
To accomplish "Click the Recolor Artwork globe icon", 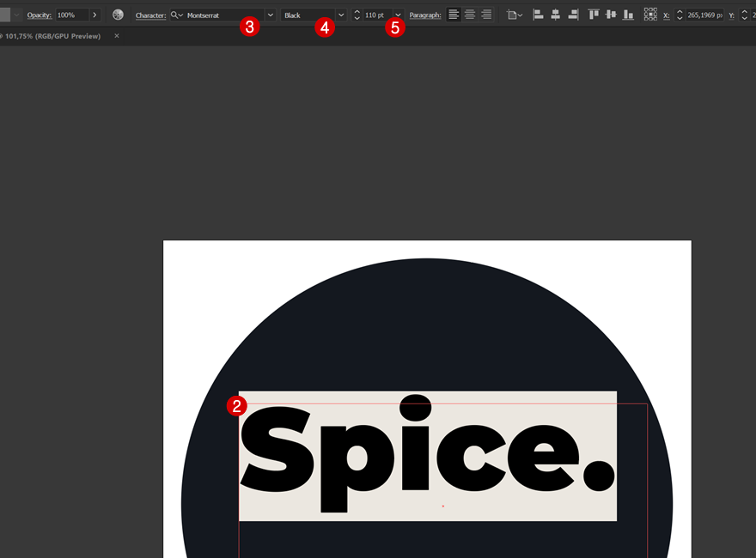I will (x=118, y=15).
